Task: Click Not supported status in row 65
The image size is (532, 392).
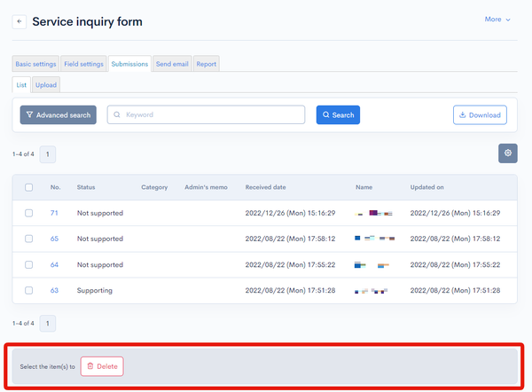Action: (100, 239)
